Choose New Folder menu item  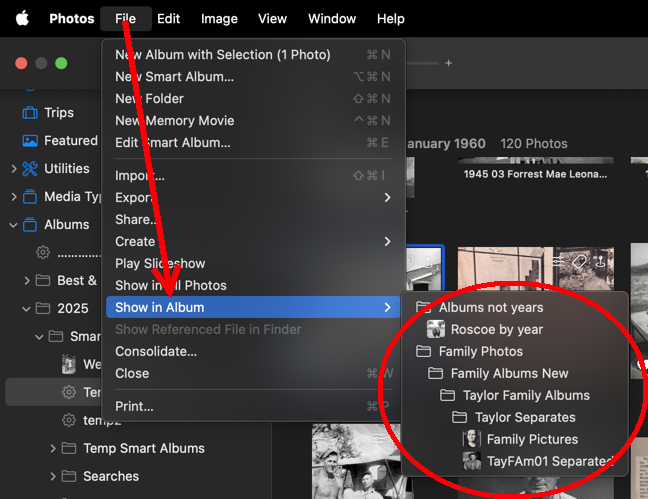tap(253, 98)
